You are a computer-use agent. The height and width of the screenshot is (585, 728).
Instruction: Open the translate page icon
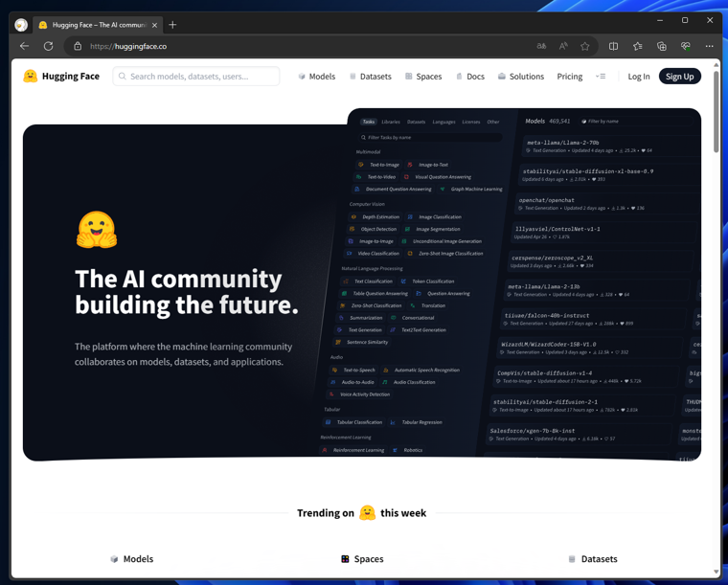tap(541, 46)
